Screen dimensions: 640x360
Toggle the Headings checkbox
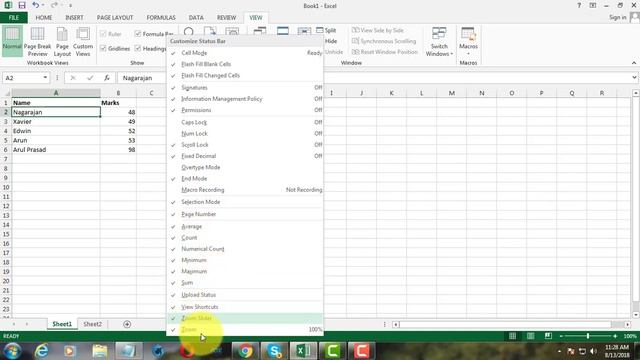pyautogui.click(x=138, y=48)
